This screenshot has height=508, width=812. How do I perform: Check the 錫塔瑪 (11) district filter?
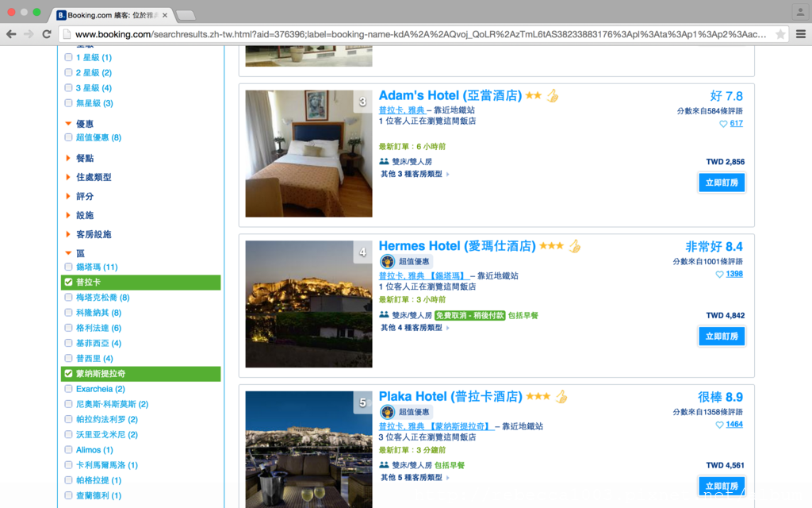pyautogui.click(x=68, y=267)
